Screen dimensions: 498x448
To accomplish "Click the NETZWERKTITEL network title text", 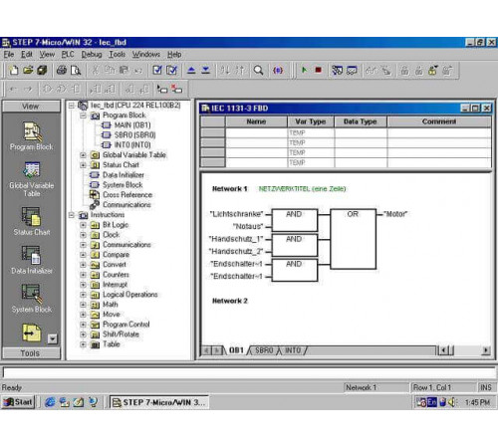I will point(302,189).
